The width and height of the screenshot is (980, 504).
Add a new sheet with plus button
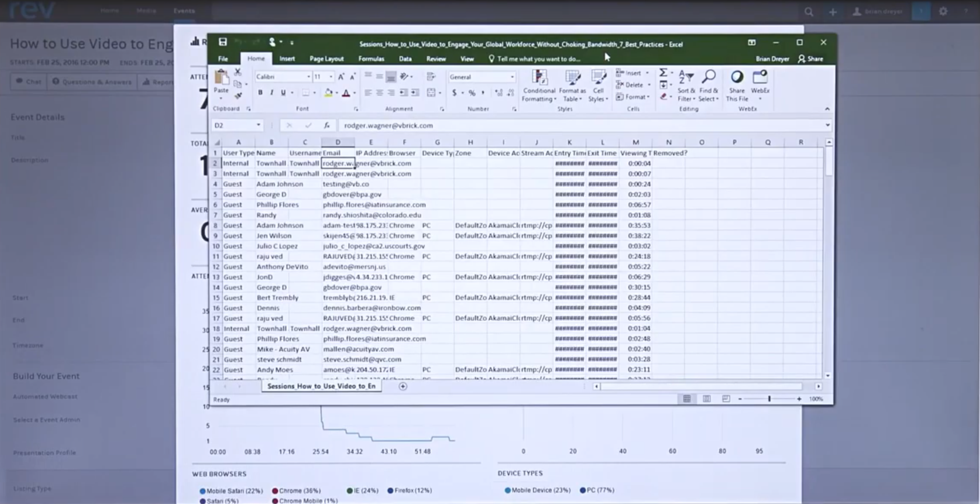[403, 386]
